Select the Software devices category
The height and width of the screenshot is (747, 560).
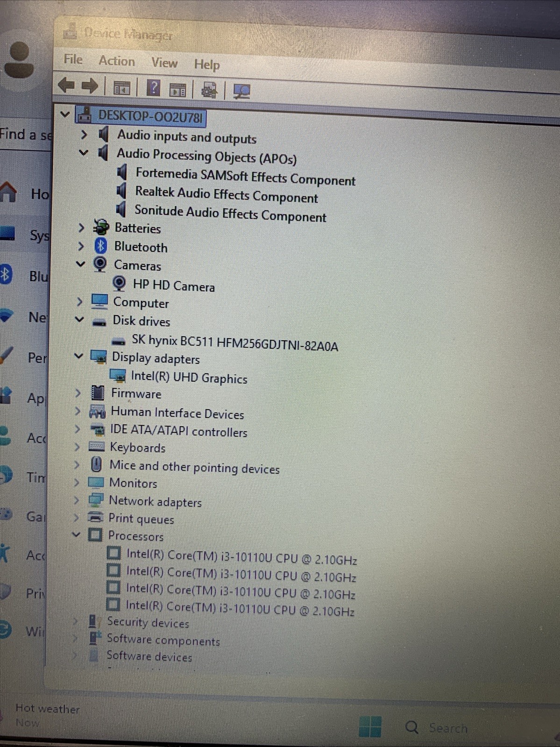(x=149, y=656)
